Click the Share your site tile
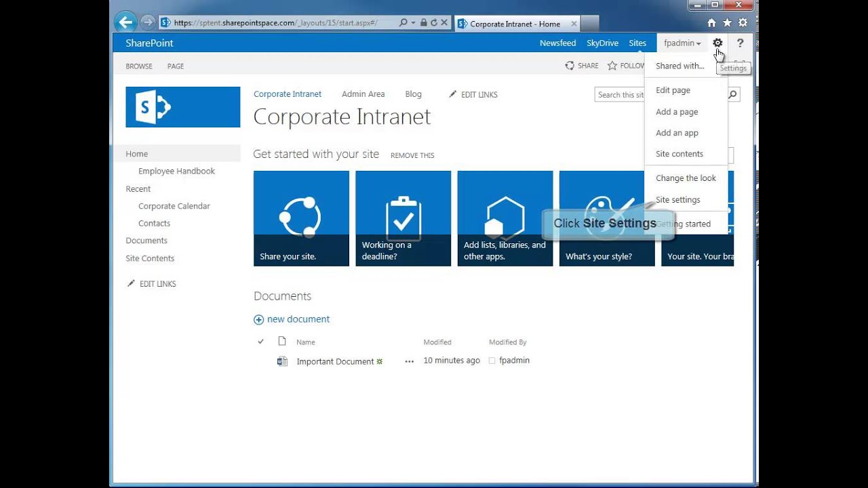The height and width of the screenshot is (488, 868). [301, 218]
